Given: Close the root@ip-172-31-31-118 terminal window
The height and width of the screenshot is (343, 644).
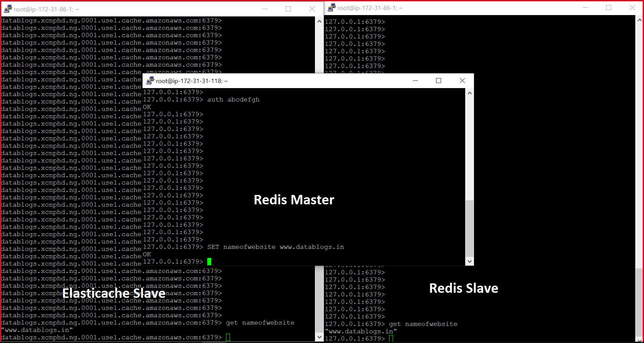Looking at the screenshot, I should click(462, 81).
